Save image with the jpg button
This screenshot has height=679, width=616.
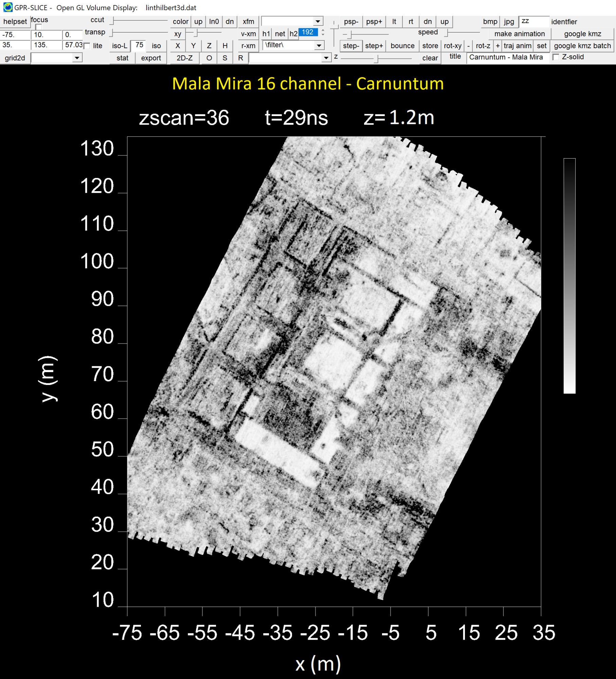point(509,22)
